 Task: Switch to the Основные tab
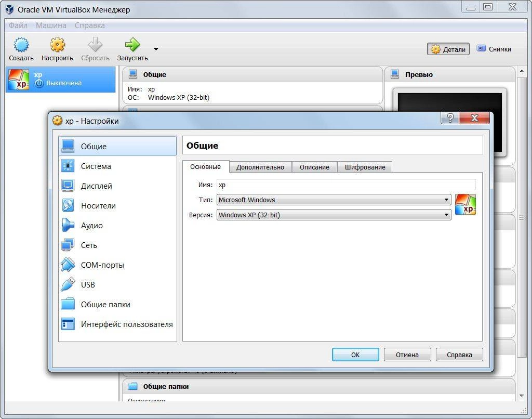[x=205, y=167]
